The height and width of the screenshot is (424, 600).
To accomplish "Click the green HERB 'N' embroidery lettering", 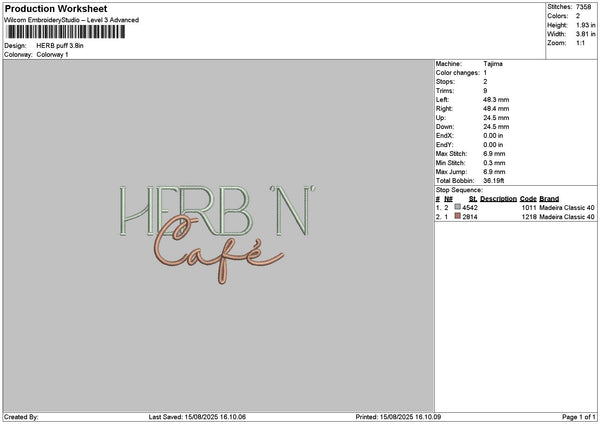I will coord(217,210).
